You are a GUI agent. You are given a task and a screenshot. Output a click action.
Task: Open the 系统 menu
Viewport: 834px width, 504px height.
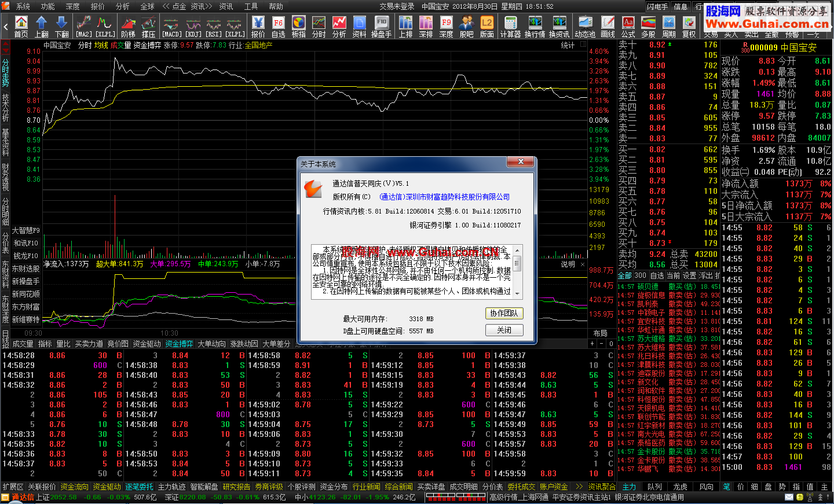(23, 6)
